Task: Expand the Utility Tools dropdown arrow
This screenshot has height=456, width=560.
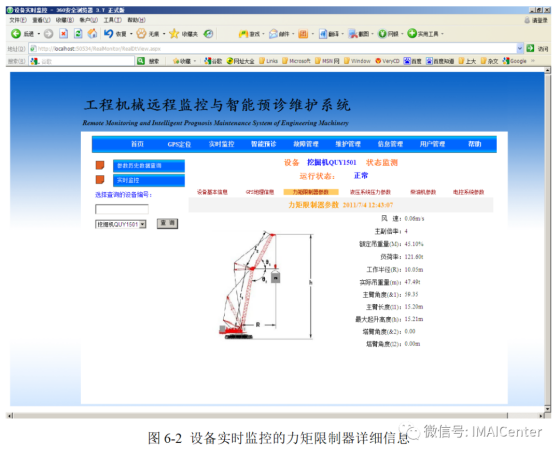Action: click(442, 34)
